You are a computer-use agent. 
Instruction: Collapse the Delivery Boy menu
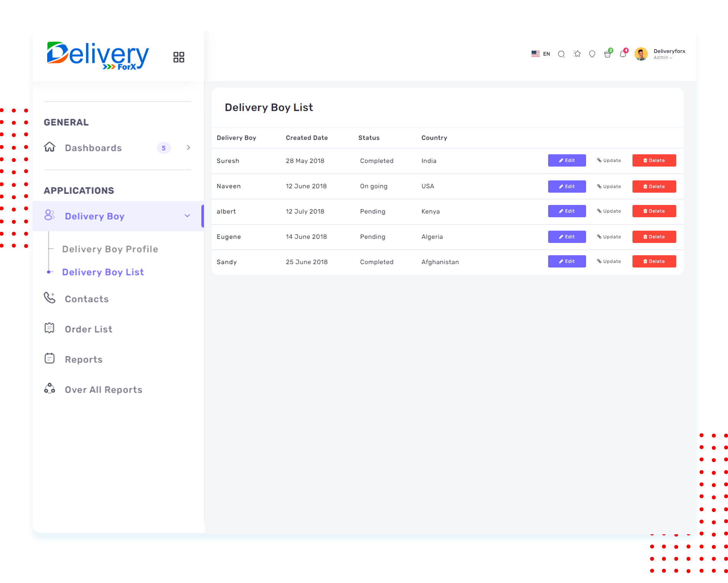click(187, 216)
